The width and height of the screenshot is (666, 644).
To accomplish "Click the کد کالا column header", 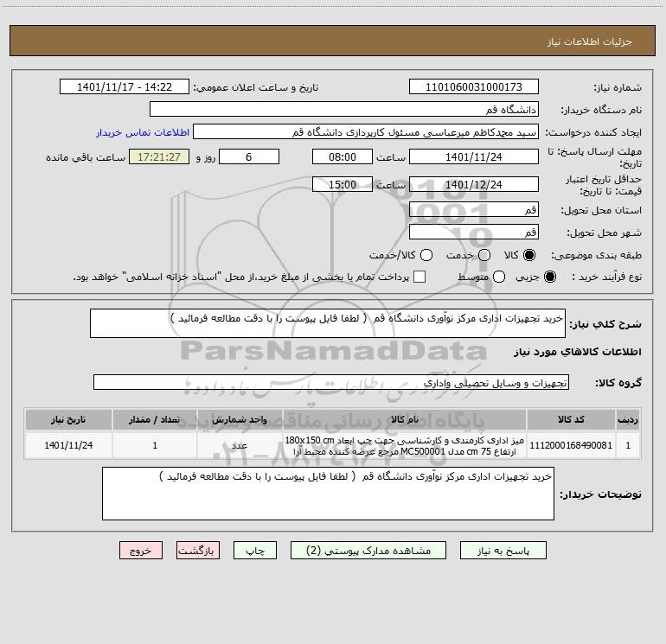I will pos(571,419).
